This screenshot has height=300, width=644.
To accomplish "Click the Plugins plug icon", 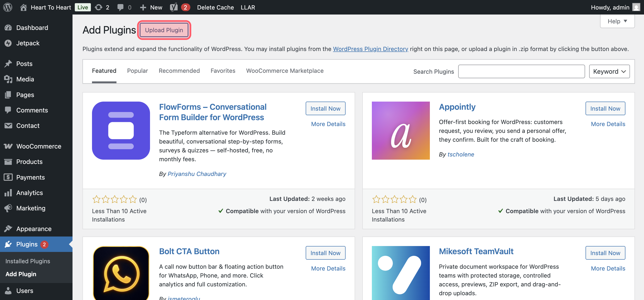I will [x=8, y=244].
